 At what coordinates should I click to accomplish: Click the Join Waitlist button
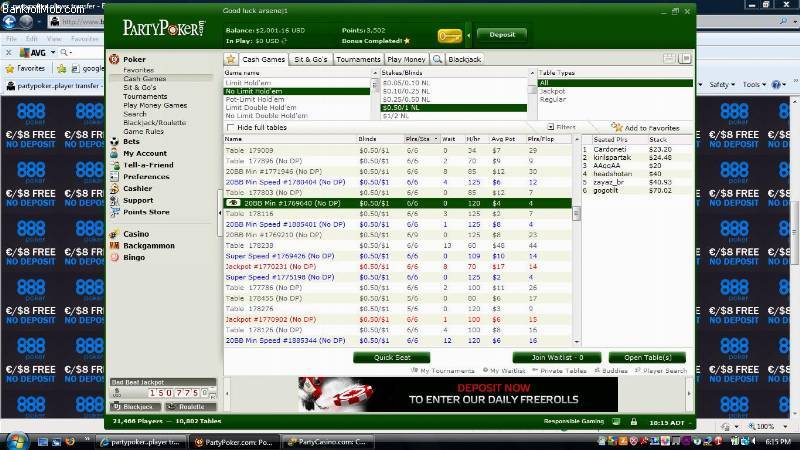pyautogui.click(x=557, y=357)
